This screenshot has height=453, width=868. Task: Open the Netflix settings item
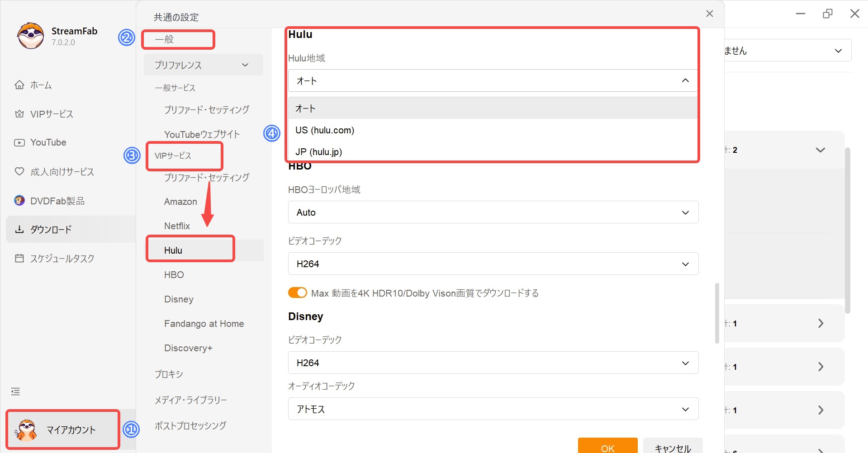[177, 226]
